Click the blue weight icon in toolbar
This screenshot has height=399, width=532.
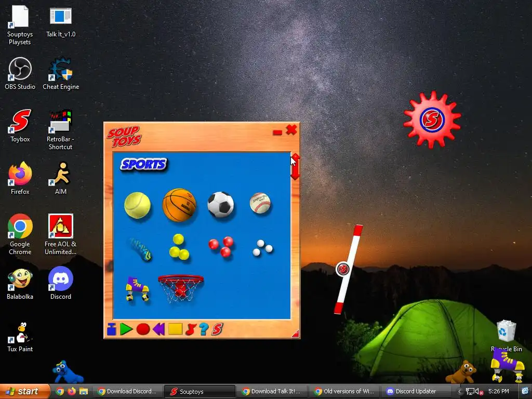tap(112, 329)
